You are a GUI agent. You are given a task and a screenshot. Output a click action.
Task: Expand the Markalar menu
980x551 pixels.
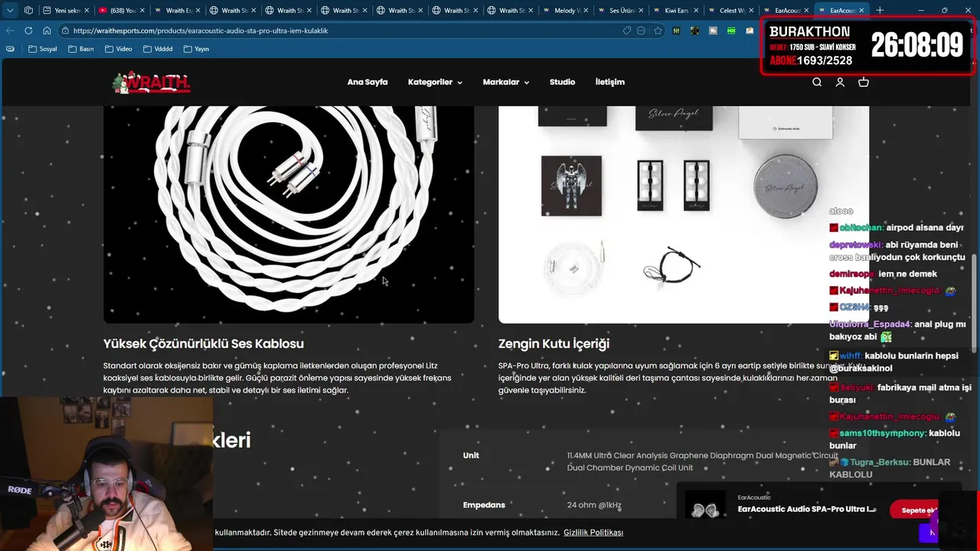pyautogui.click(x=506, y=82)
